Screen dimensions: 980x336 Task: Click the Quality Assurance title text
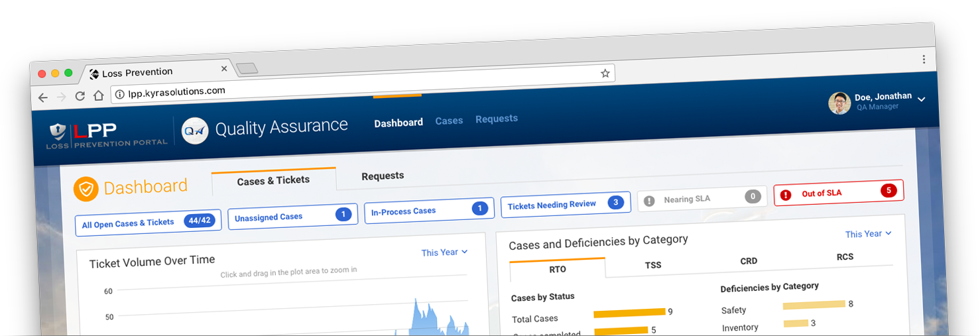(281, 127)
